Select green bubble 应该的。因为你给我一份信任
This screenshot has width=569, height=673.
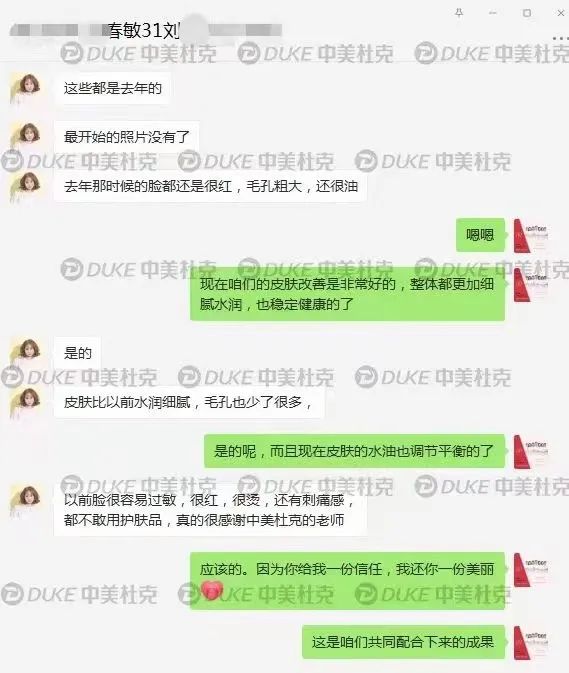coord(347,581)
